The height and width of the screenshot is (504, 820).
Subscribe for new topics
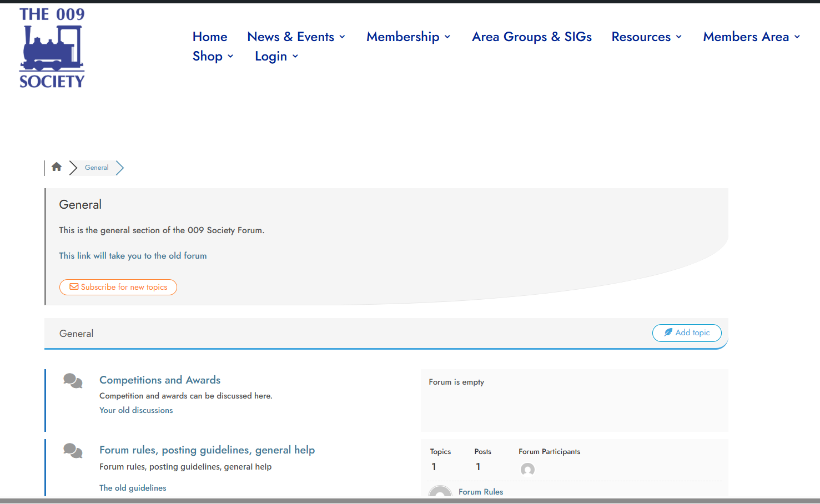point(118,287)
